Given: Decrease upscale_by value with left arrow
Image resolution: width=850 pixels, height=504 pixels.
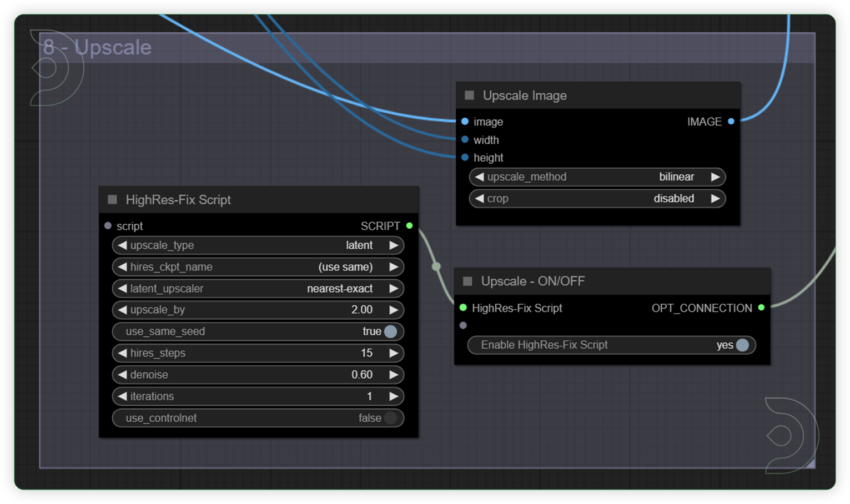Looking at the screenshot, I should click(122, 310).
